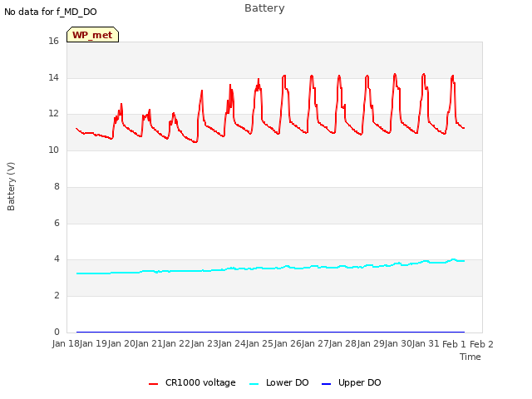Click the Jan 22 x-axis tick label
532x399 pixels.
(176, 343)
